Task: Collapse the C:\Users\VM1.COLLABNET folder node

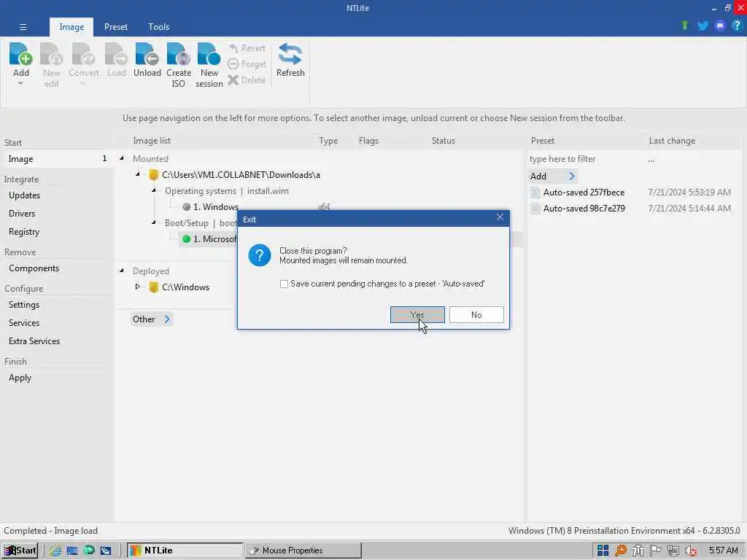Action: click(x=138, y=174)
